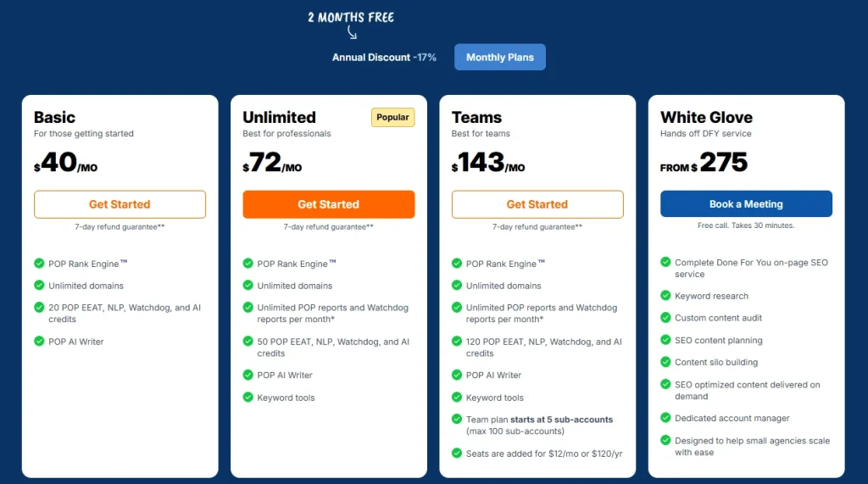Click checkmark next to Basic POP AI Writer
868x484 pixels.
click(39, 341)
